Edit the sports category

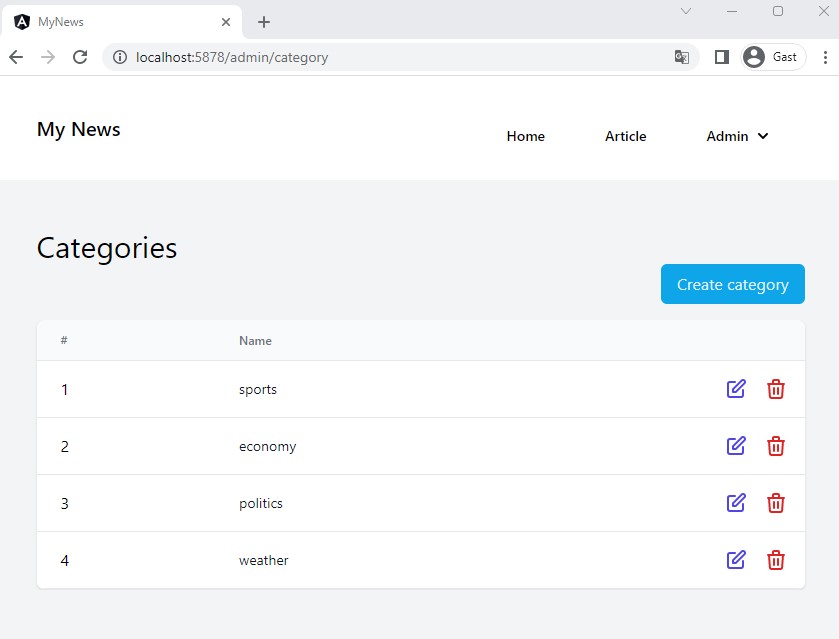click(736, 389)
